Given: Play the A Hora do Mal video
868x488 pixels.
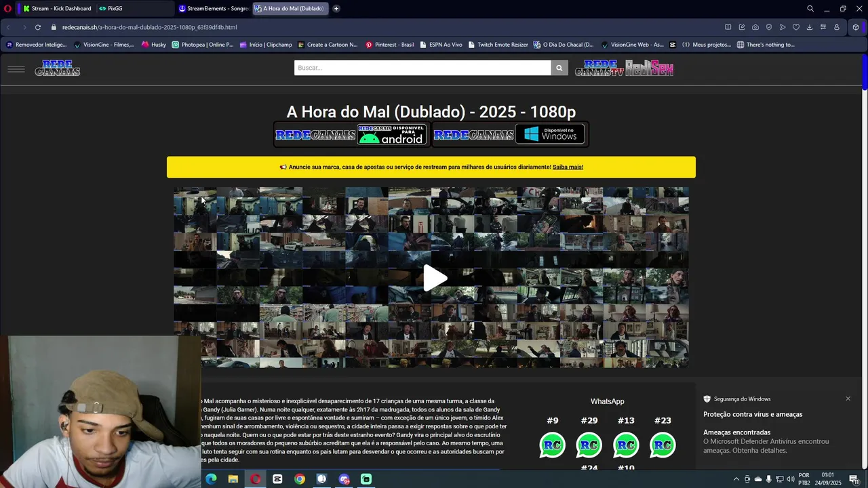Looking at the screenshot, I should coord(435,278).
